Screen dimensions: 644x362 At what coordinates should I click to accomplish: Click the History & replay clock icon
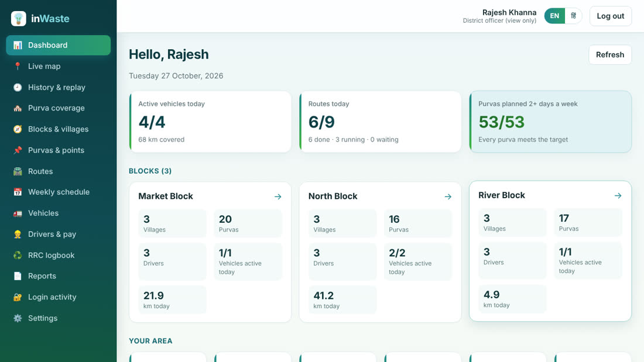(17, 87)
